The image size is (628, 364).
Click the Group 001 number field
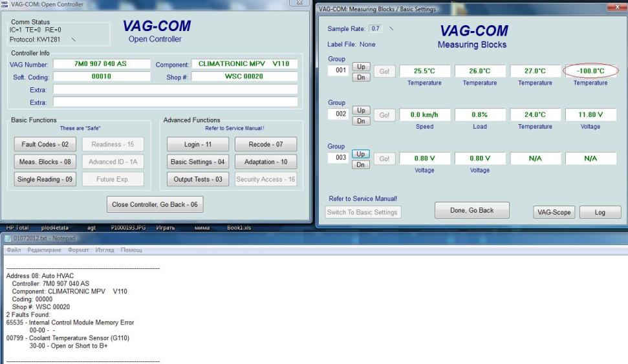pyautogui.click(x=337, y=70)
